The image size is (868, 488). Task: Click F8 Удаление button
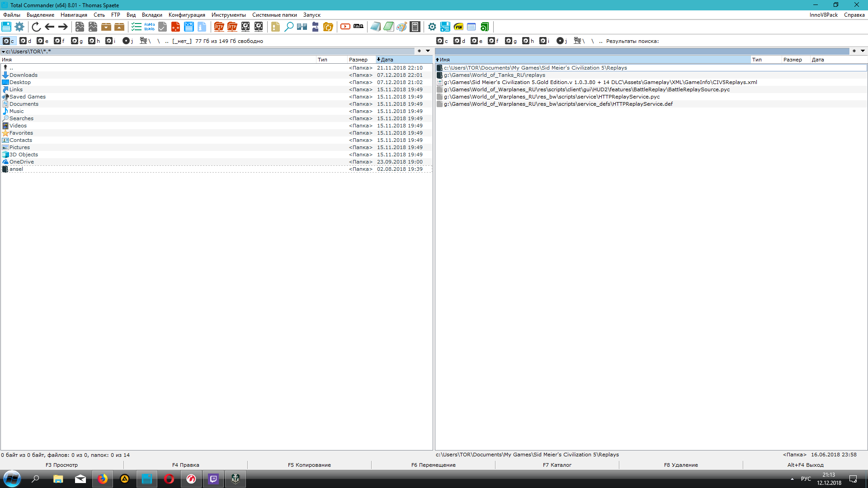coord(681,465)
